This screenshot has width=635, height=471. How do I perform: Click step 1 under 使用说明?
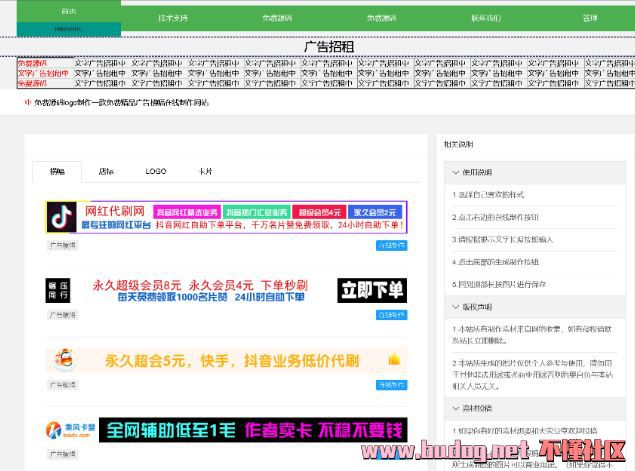coord(488,195)
